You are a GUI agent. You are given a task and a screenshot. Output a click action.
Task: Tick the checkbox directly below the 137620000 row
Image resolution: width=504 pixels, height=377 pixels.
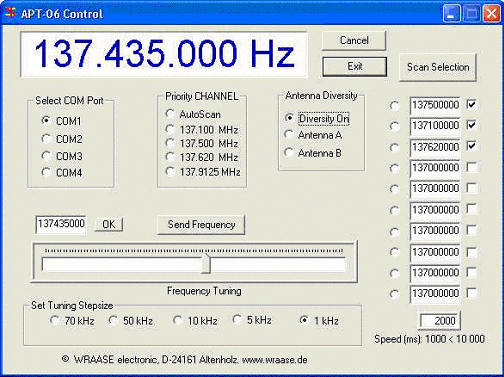point(472,167)
